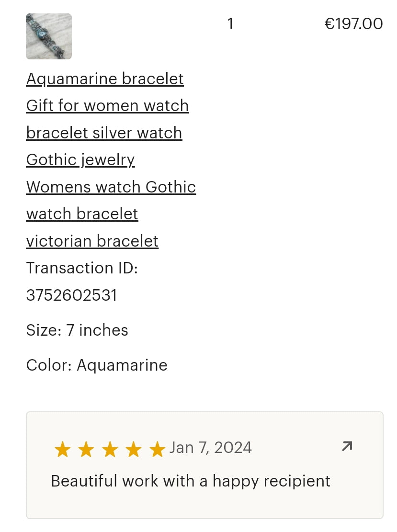Click the "Womens watch Gothic" link line

[x=111, y=187]
